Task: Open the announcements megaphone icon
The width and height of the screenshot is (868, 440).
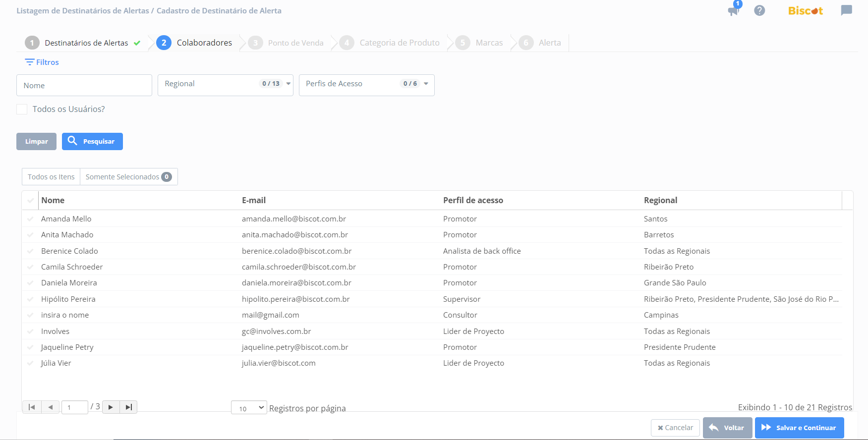Action: point(733,11)
